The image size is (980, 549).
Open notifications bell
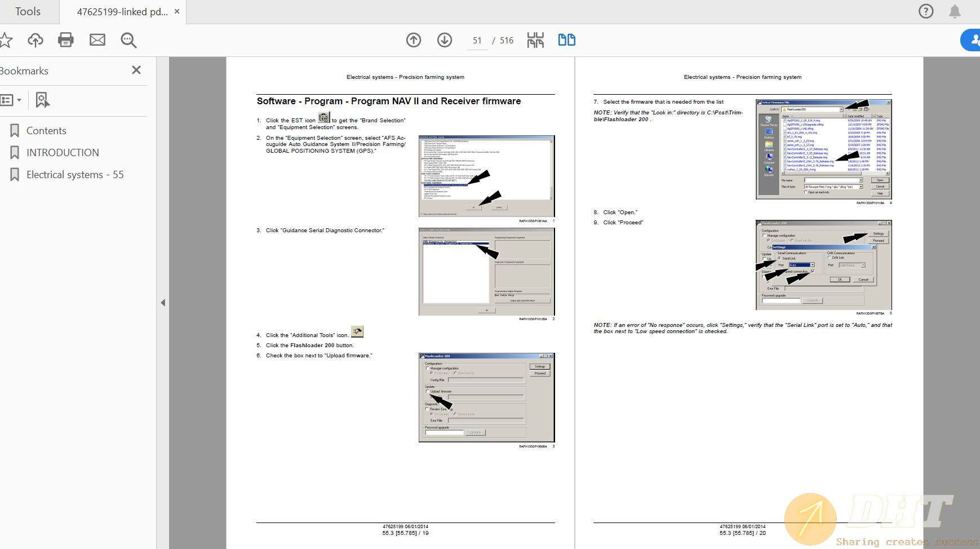pos(955,11)
